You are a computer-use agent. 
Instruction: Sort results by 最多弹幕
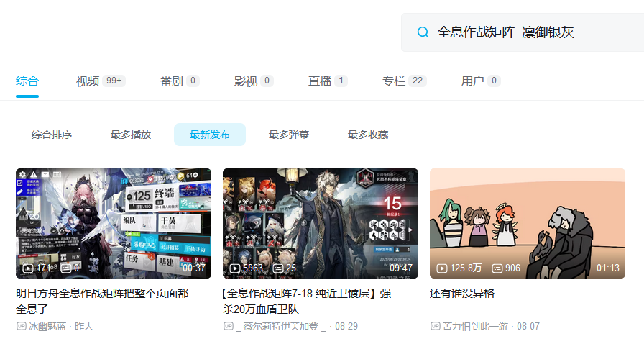(x=289, y=135)
